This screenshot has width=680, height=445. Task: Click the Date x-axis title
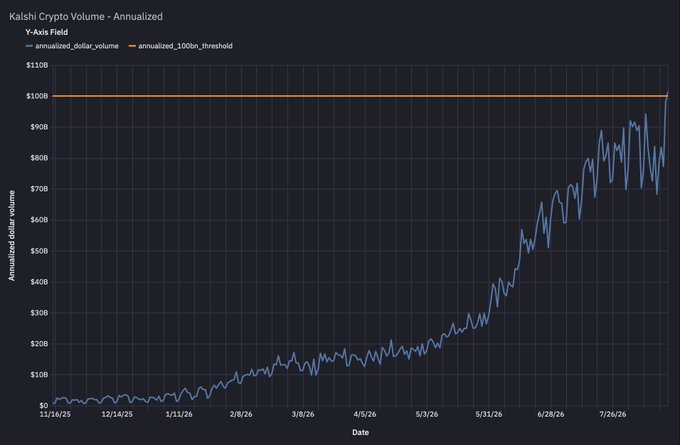click(360, 432)
